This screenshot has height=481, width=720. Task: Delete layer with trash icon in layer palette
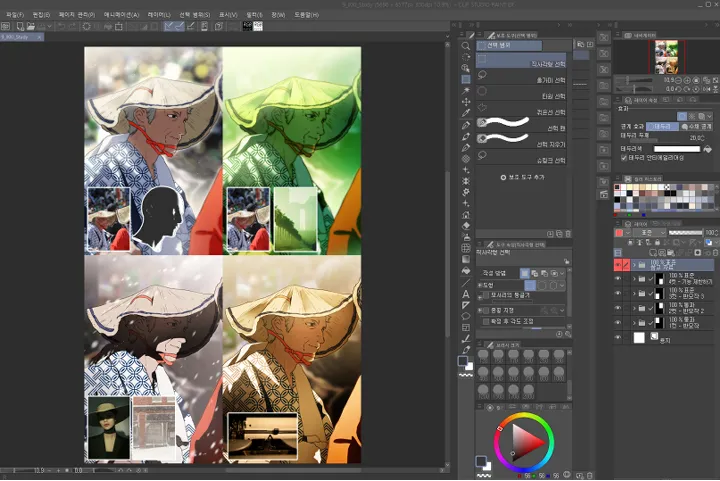tap(715, 253)
